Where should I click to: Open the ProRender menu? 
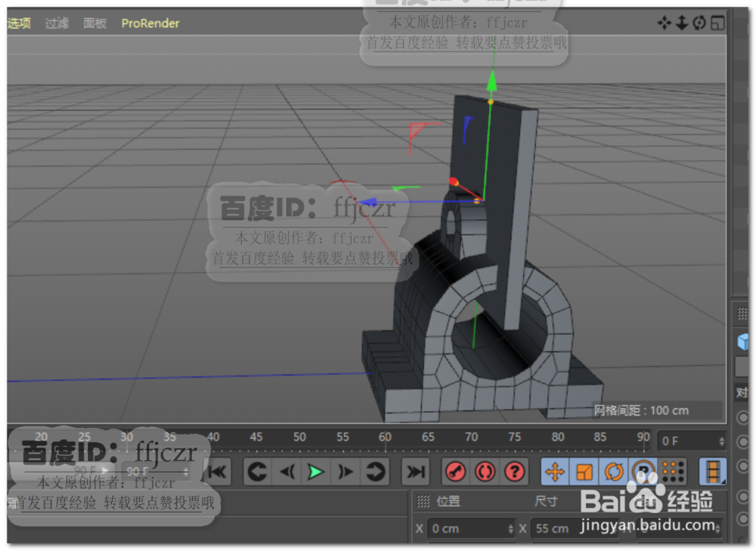150,23
